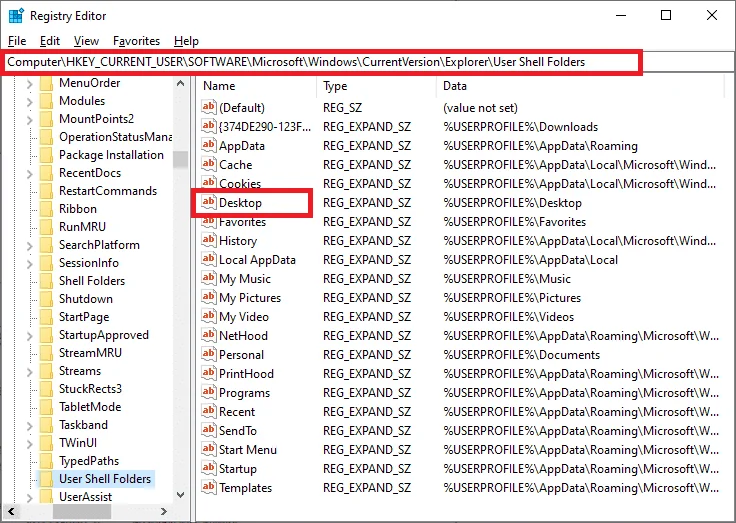Click the string icon beside Templates
Viewport: 736px width, 523px height.
tap(209, 487)
